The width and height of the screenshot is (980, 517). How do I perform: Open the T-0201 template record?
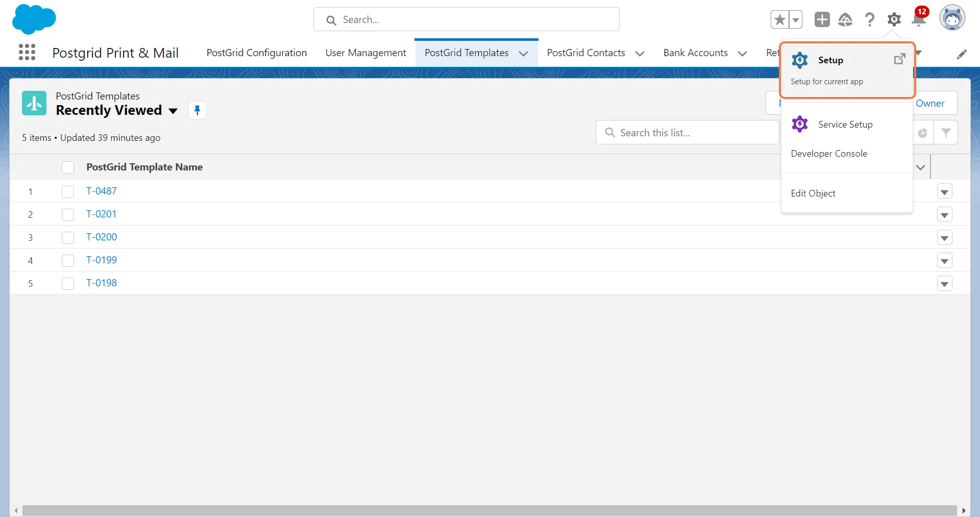[x=101, y=214]
